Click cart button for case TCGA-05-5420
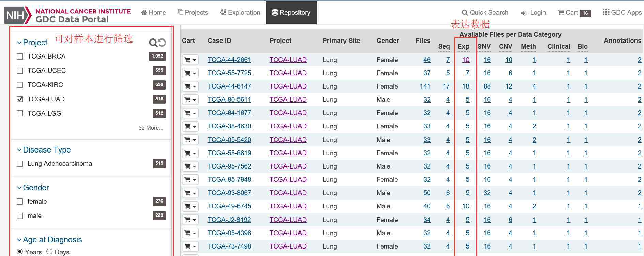Screen dimensions: 644x256 click(190, 140)
